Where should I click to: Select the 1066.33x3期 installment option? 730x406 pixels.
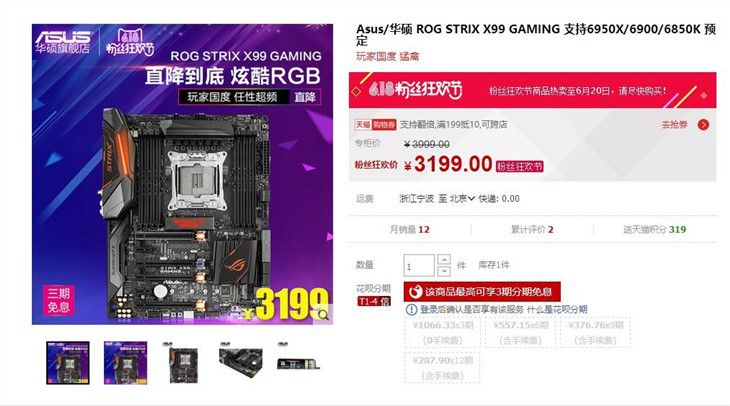(x=443, y=332)
